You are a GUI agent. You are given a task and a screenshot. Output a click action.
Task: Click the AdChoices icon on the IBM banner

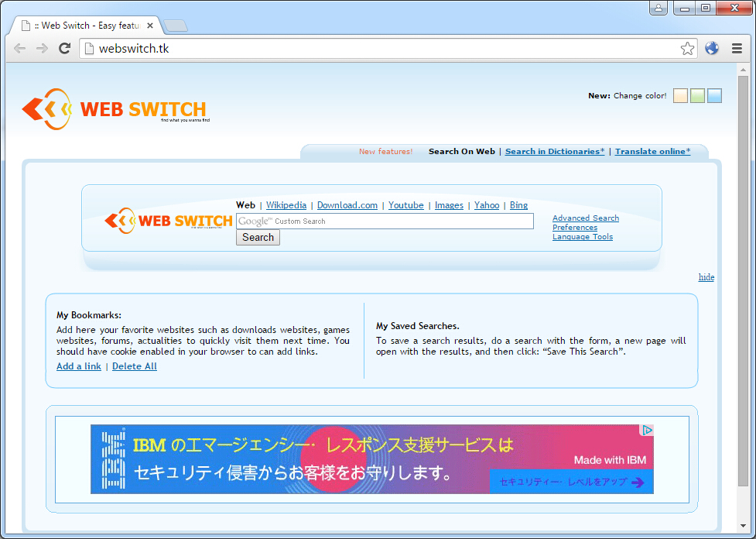(x=647, y=430)
